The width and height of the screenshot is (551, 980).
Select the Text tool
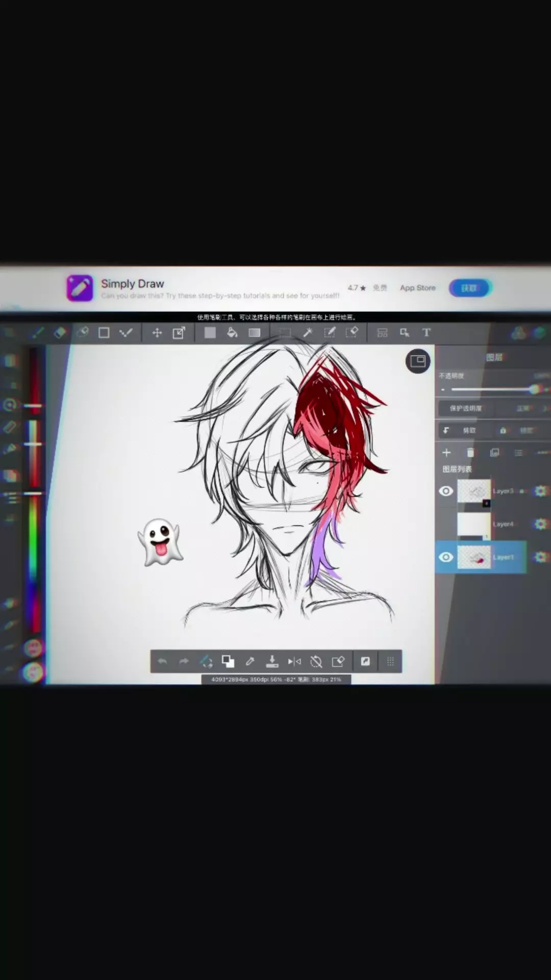point(427,333)
